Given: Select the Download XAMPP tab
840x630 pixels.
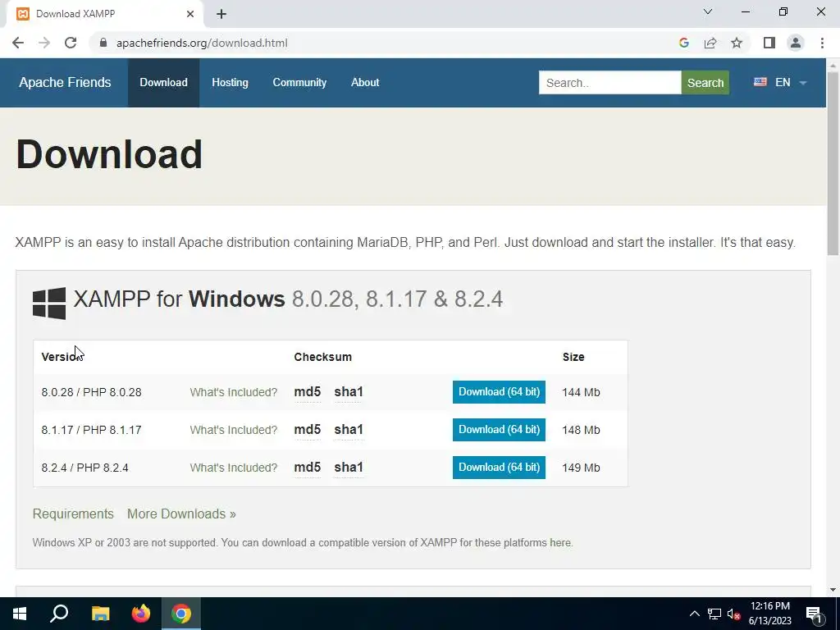Looking at the screenshot, I should (105, 14).
